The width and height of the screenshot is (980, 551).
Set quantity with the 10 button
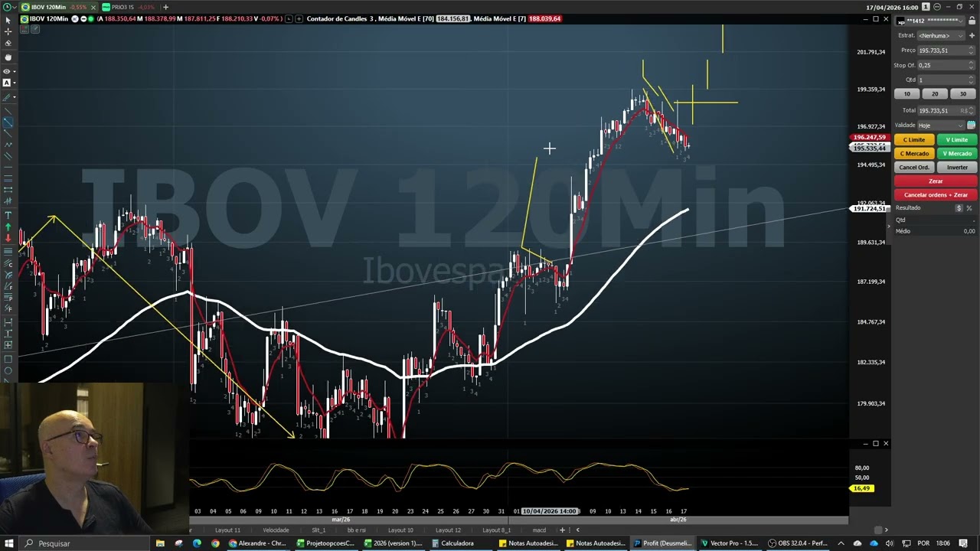[x=907, y=94]
